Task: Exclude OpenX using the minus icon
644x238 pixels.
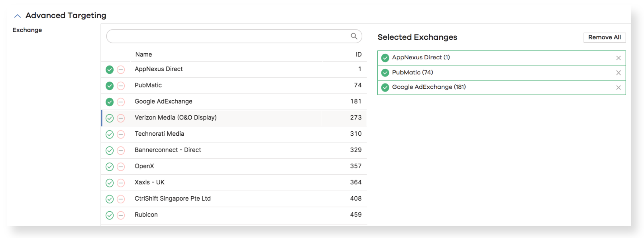Action: (121, 167)
